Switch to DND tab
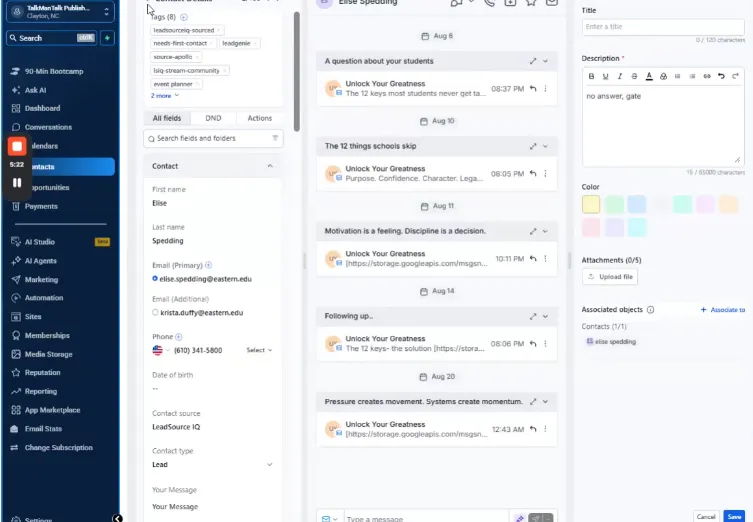The image size is (753, 522). click(x=213, y=118)
